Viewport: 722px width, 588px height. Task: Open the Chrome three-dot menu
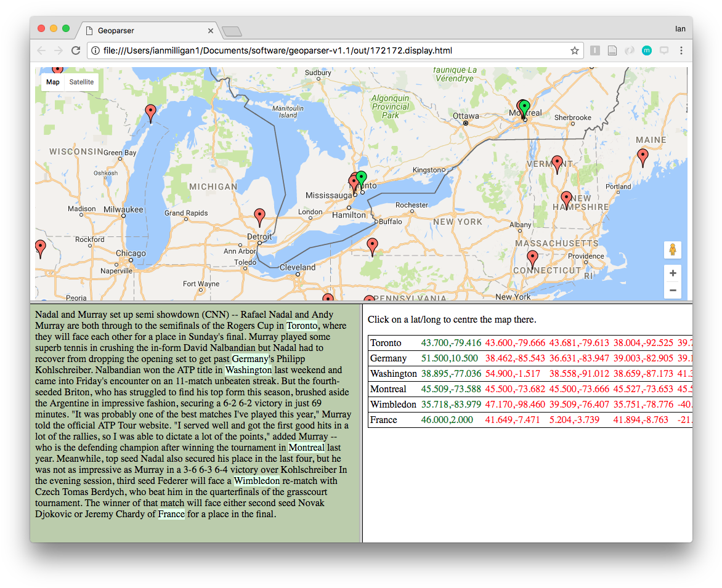pyautogui.click(x=681, y=50)
